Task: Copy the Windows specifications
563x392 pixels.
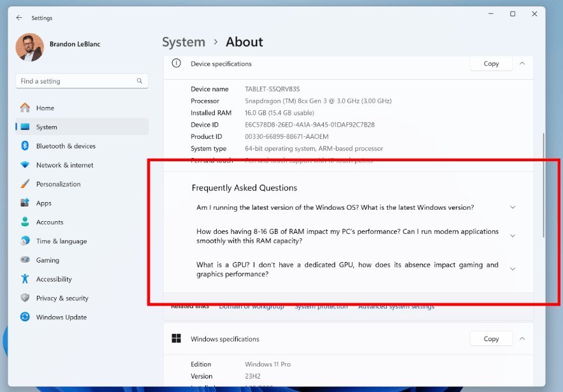Action: [491, 338]
